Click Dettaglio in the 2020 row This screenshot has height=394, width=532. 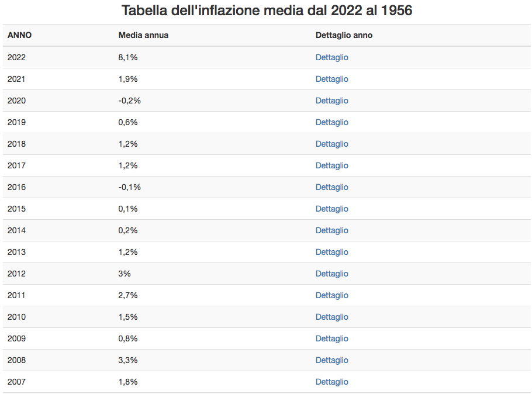[332, 101]
